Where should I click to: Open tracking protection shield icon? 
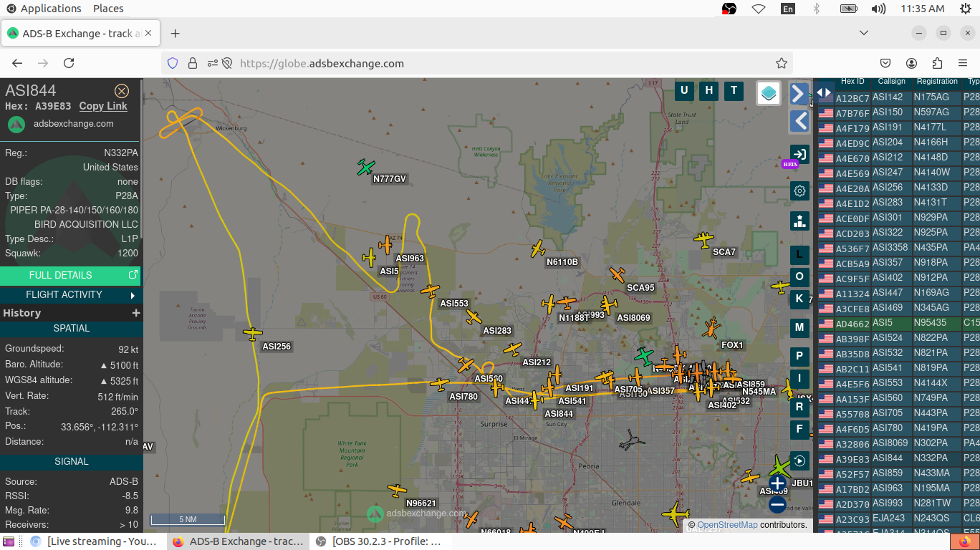pyautogui.click(x=173, y=63)
